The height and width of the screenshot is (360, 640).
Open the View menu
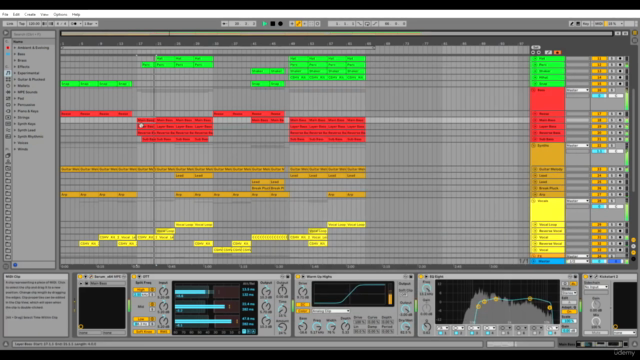(x=44, y=14)
